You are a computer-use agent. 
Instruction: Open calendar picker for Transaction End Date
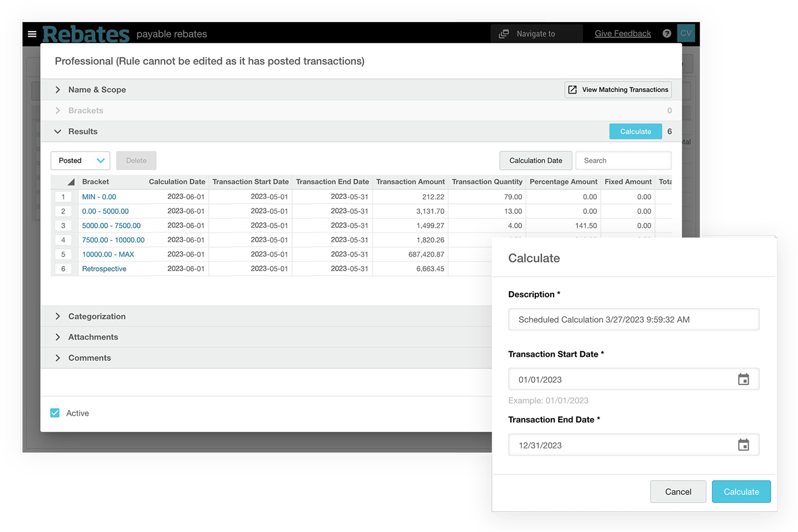[x=744, y=444]
